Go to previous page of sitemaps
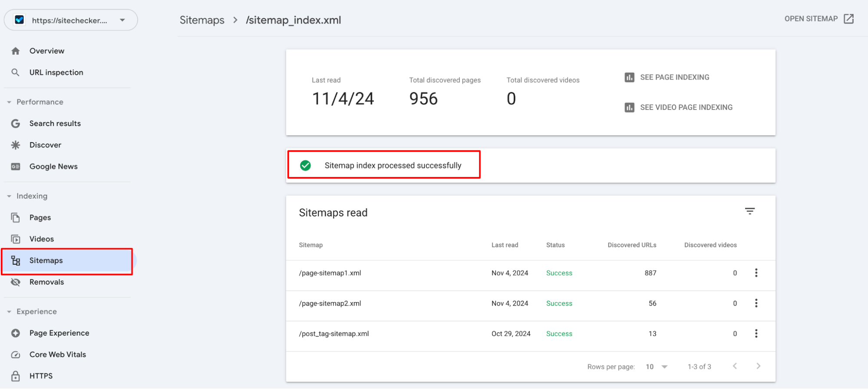 (x=735, y=366)
